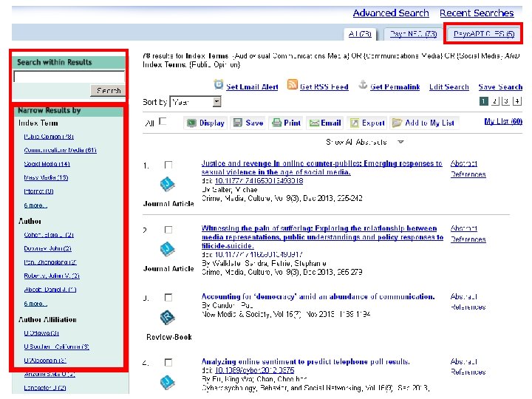This screenshot has height=399, width=532.
Task: Open the Set Email Alert link
Action: click(252, 87)
